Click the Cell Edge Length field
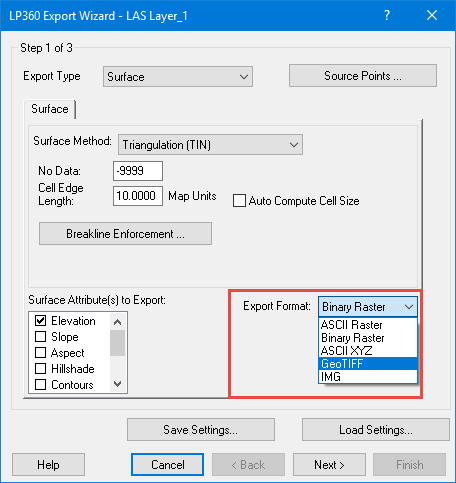 (138, 196)
